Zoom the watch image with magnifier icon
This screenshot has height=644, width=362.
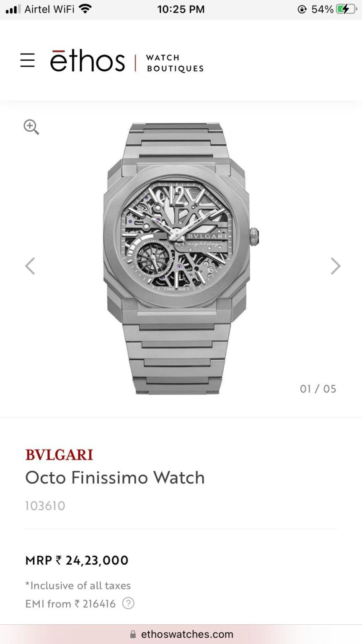point(31,127)
